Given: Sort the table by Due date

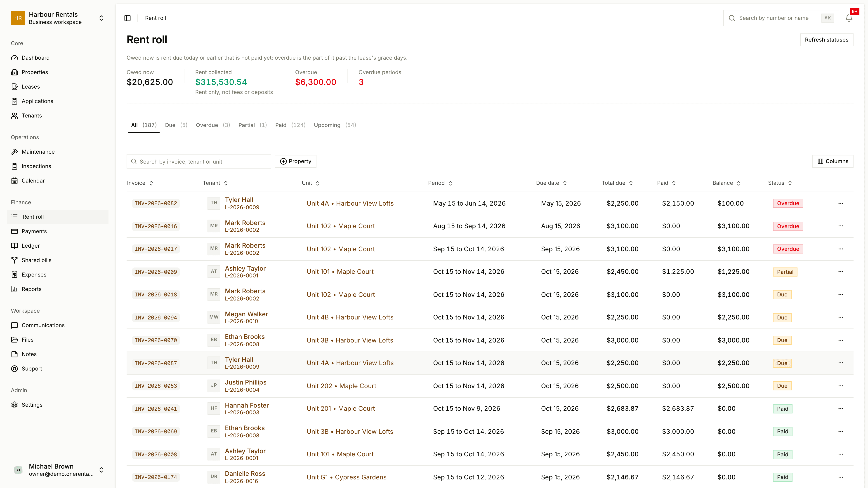Looking at the screenshot, I should coord(552,183).
